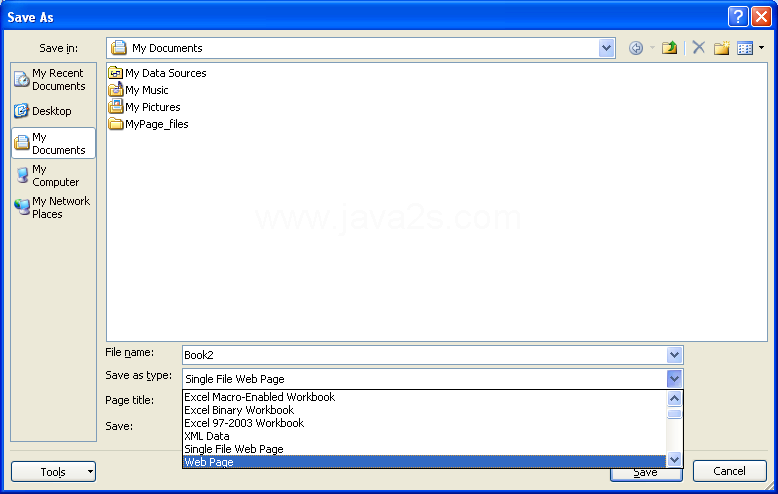Select My Documents in places bar

click(x=53, y=143)
